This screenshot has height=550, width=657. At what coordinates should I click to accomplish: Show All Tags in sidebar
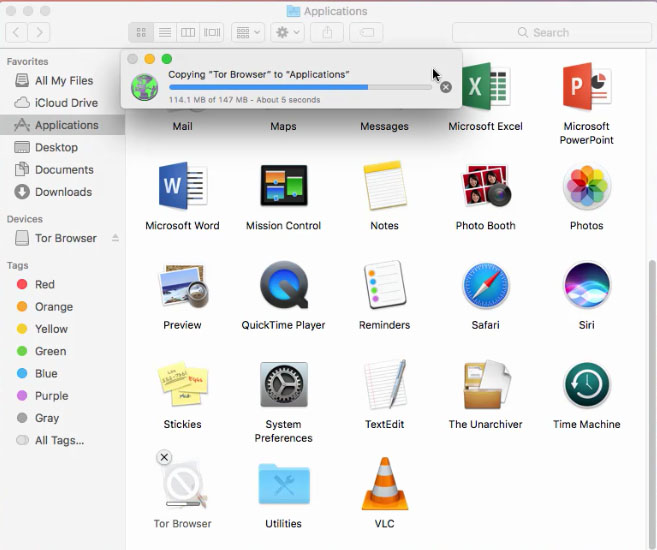62,440
